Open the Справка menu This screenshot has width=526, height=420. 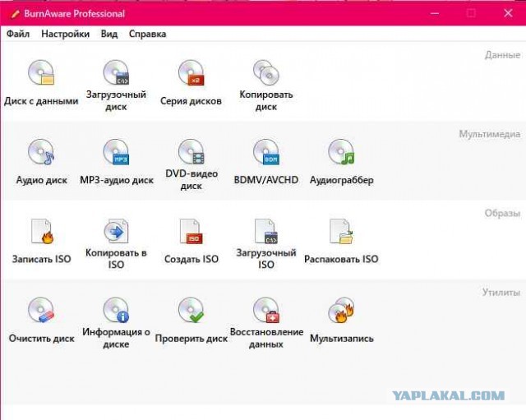point(148,34)
